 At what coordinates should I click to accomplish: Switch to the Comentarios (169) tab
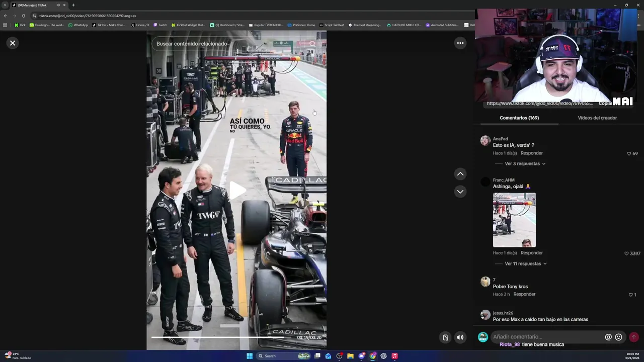[519, 118]
